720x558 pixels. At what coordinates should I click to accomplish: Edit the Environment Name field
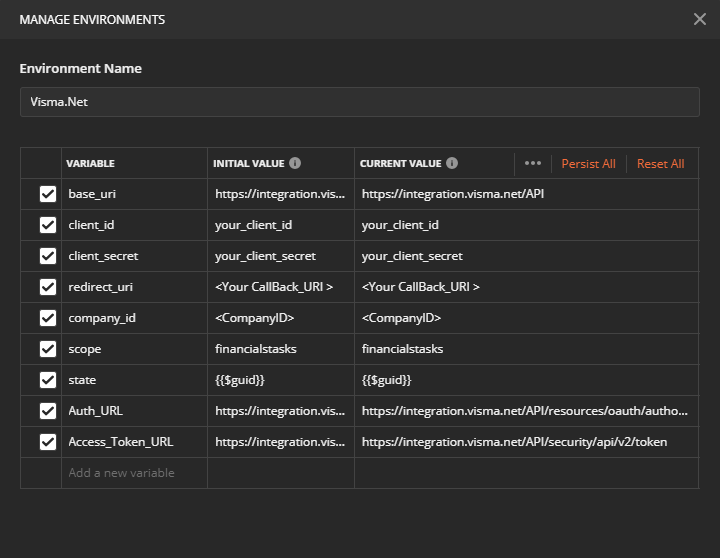pos(359,102)
